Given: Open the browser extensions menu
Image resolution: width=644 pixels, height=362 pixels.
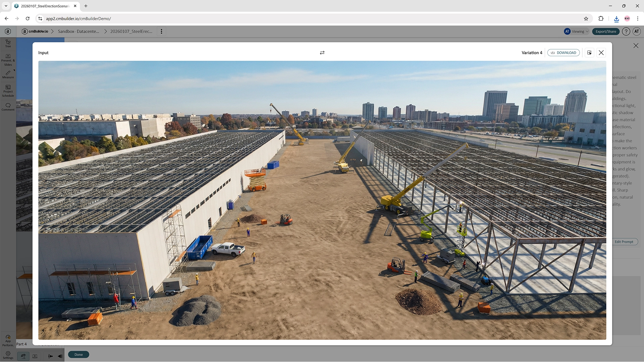Looking at the screenshot, I should point(601,19).
